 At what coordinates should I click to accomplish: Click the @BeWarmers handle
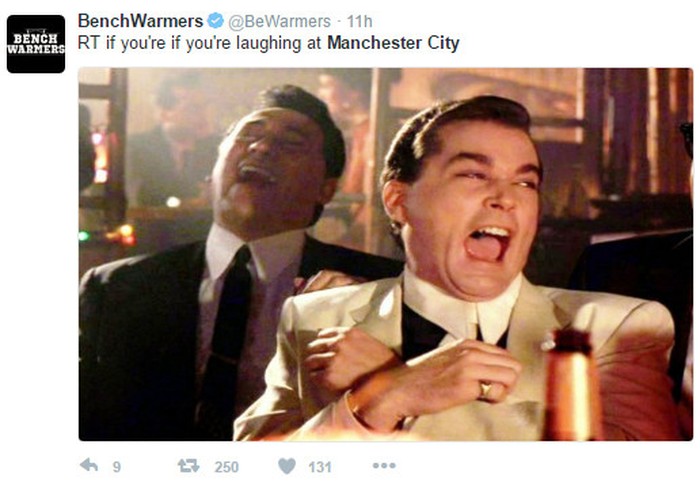(279, 21)
